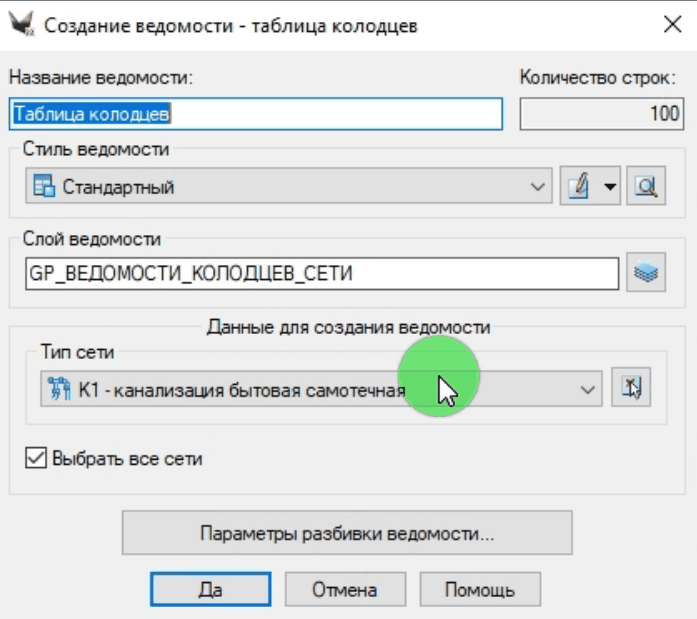Click the edit style pencil icon
This screenshot has height=619, width=697.
579,186
